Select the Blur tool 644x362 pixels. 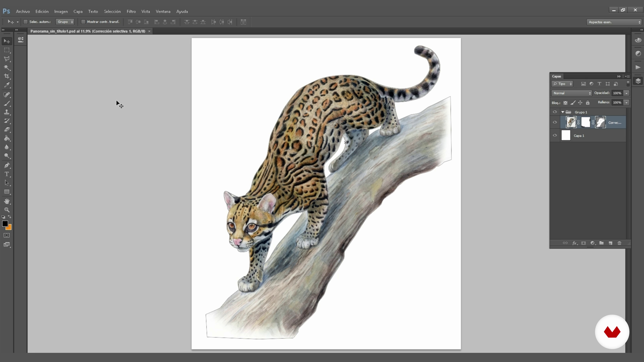7,147
